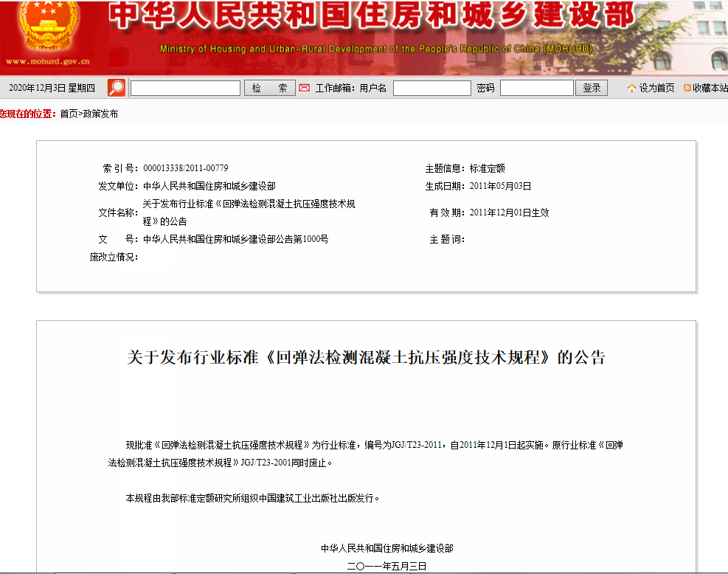
Task: Click the English ministry name in banner
Action: tap(376, 49)
